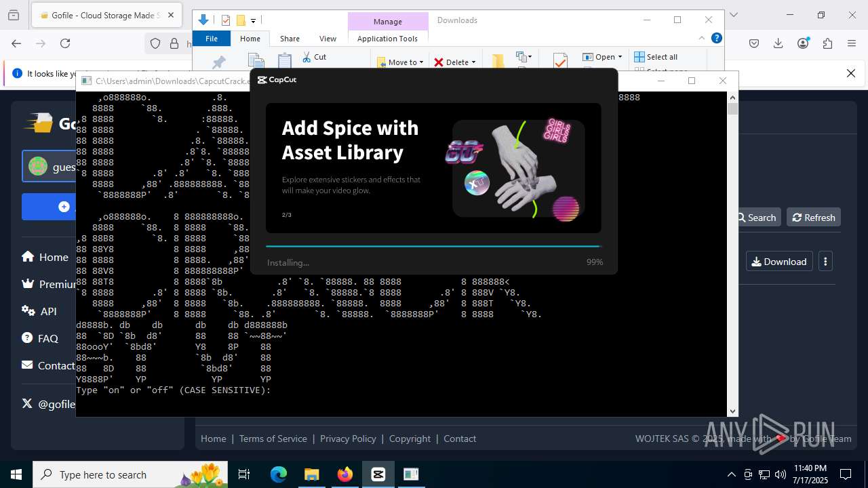
Task: Click the Paste clipboard icon
Action: [285, 61]
